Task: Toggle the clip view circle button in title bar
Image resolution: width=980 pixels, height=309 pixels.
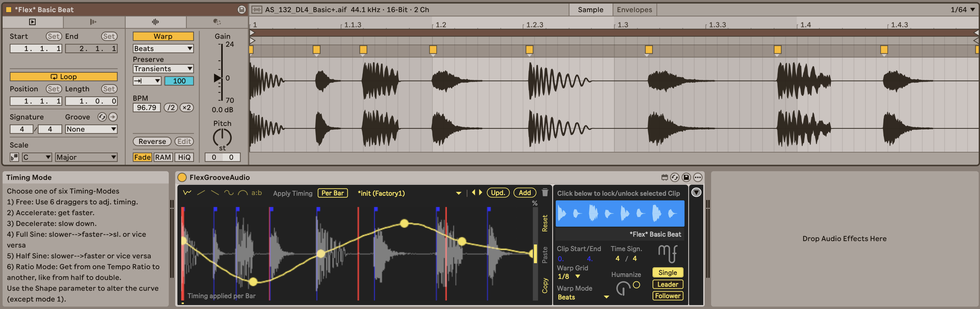Action: pos(242,9)
